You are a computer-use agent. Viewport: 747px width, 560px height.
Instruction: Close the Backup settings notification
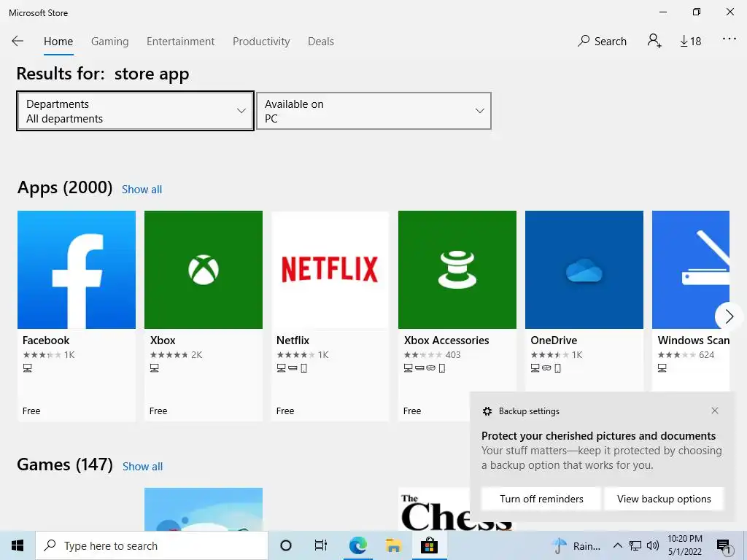pos(715,411)
